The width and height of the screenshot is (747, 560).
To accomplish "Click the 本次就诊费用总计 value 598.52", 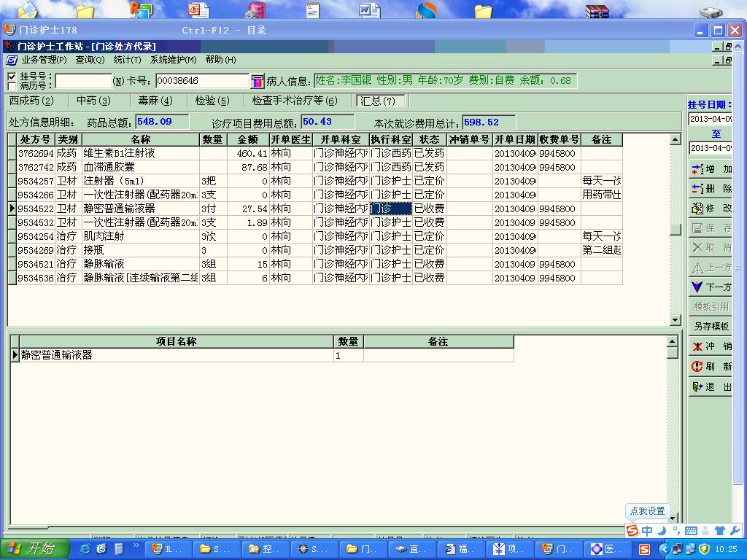I will pos(488,122).
